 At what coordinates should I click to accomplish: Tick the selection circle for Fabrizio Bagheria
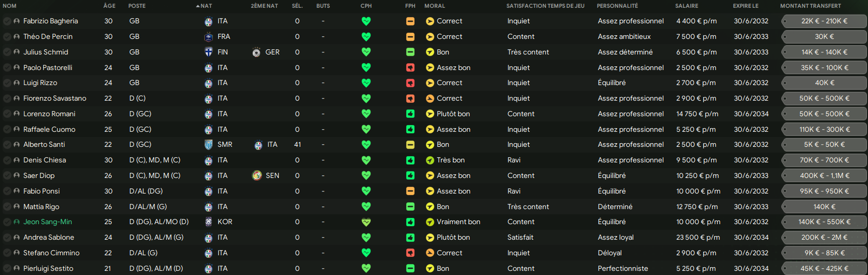pos(7,21)
